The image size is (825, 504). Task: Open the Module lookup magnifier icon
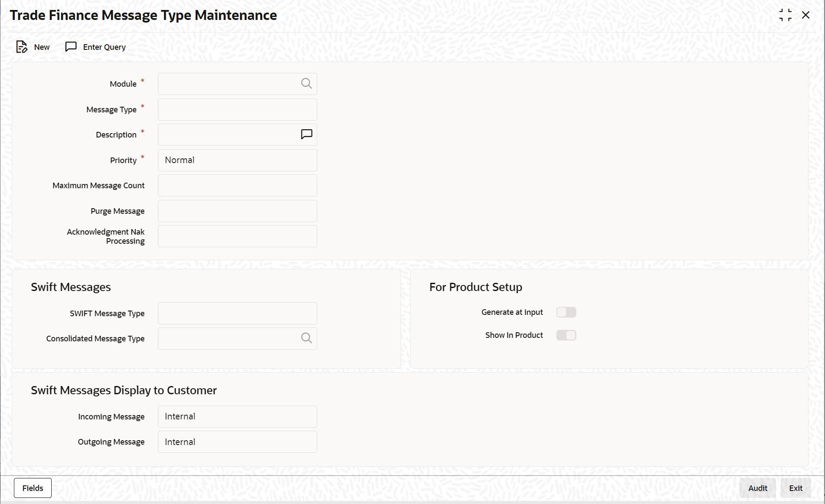[306, 83]
